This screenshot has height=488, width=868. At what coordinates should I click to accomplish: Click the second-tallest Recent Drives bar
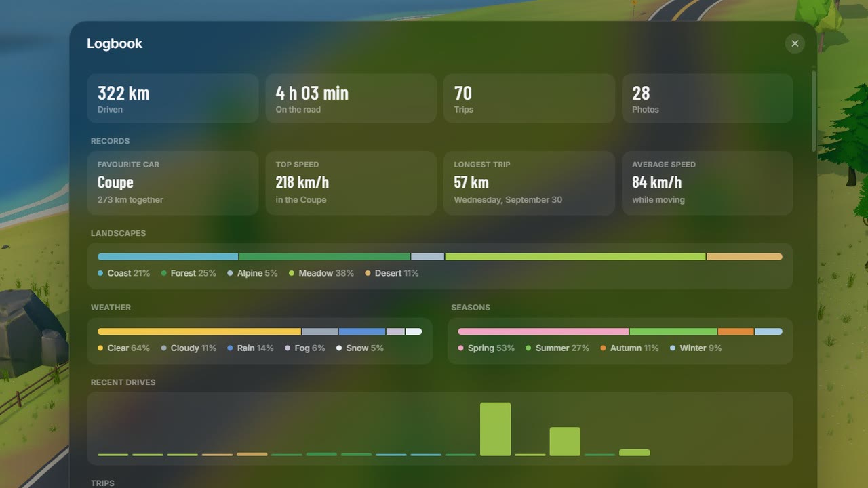[565, 441]
